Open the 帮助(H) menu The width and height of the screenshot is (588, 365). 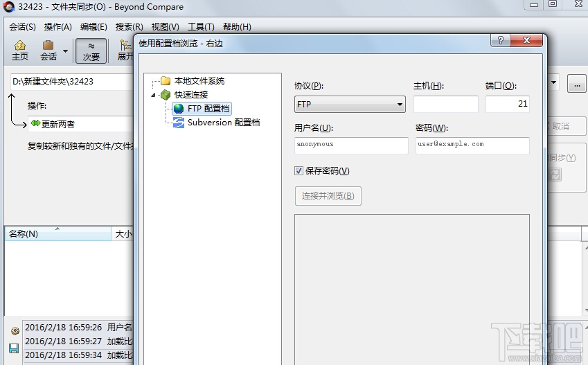click(x=237, y=27)
